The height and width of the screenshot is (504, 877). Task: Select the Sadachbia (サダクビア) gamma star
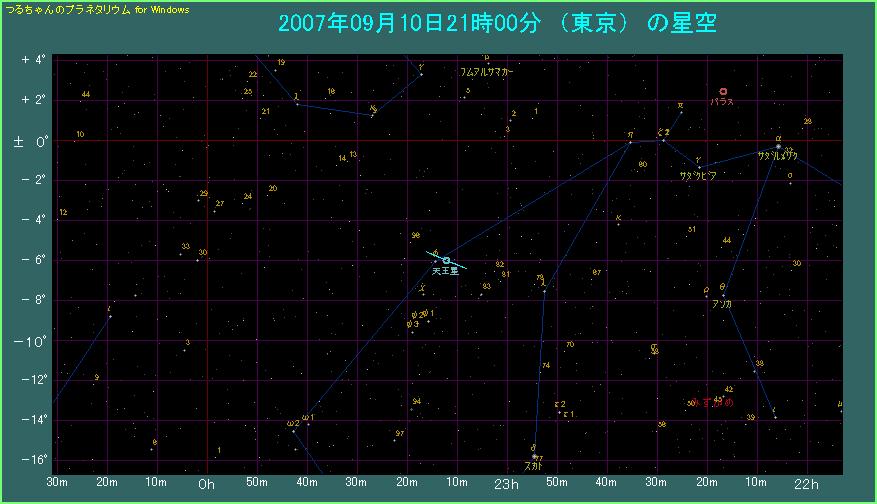(x=699, y=167)
